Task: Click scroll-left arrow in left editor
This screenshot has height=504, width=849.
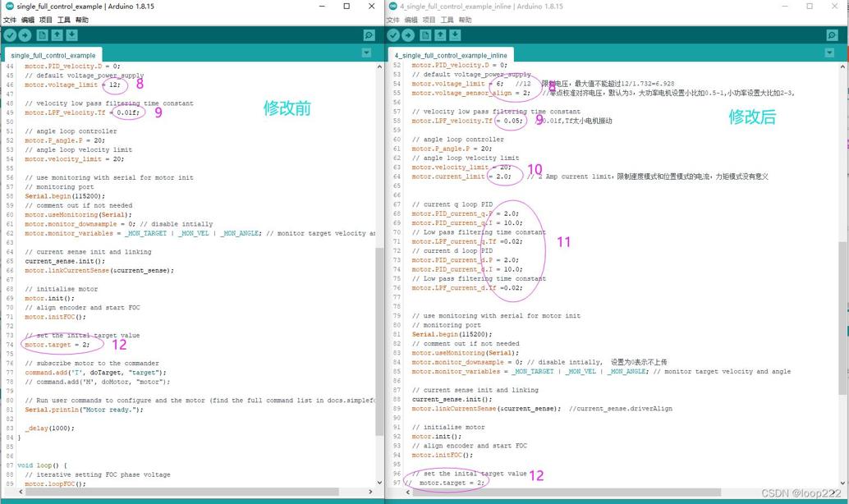Action: point(21,492)
